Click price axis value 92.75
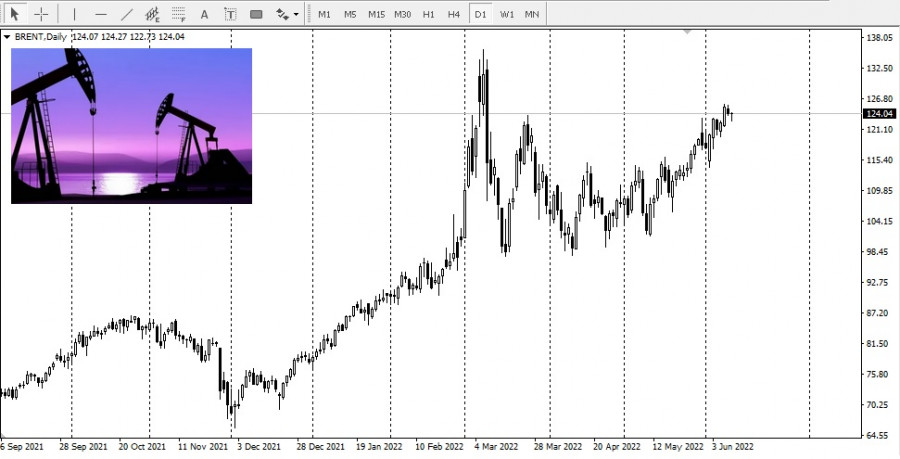The height and width of the screenshot is (459, 900). pos(879,282)
